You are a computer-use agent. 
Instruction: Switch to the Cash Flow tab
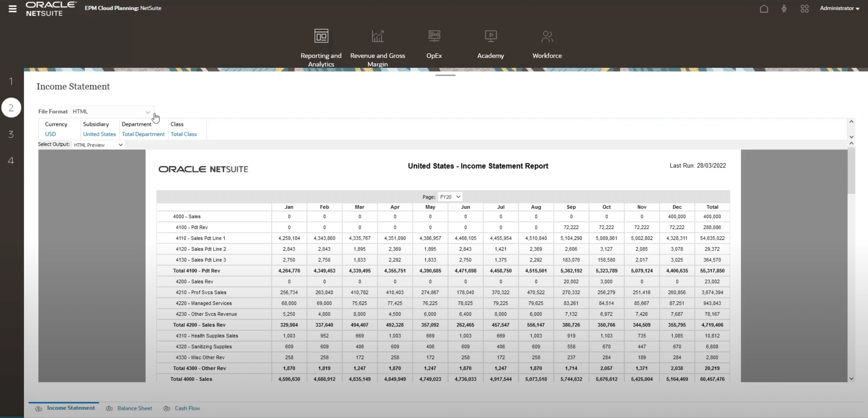coord(187,408)
